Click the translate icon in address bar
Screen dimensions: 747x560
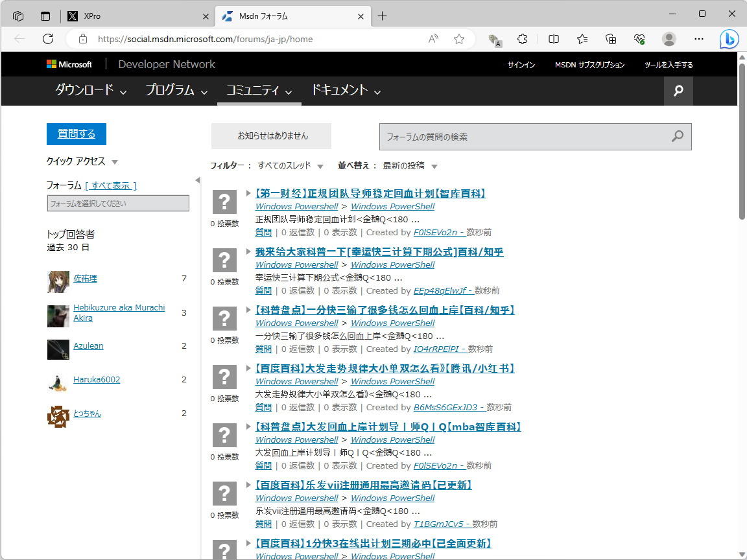tap(495, 40)
